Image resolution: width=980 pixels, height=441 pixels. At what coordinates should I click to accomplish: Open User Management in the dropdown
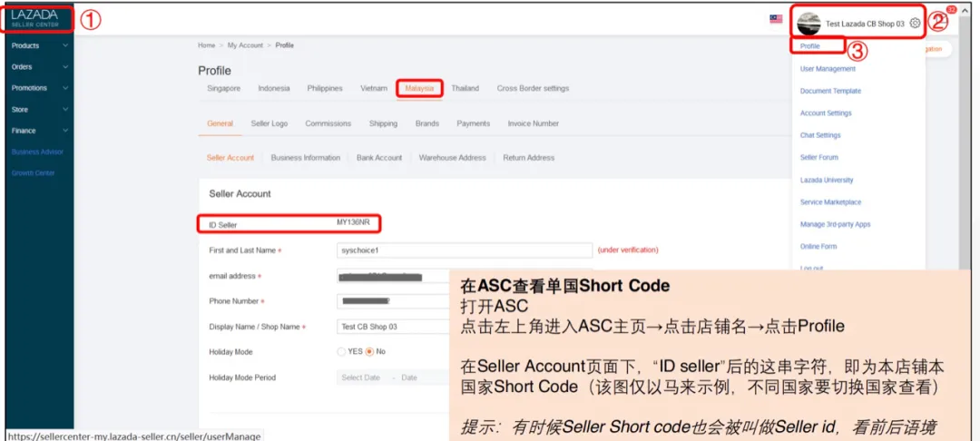tap(828, 69)
